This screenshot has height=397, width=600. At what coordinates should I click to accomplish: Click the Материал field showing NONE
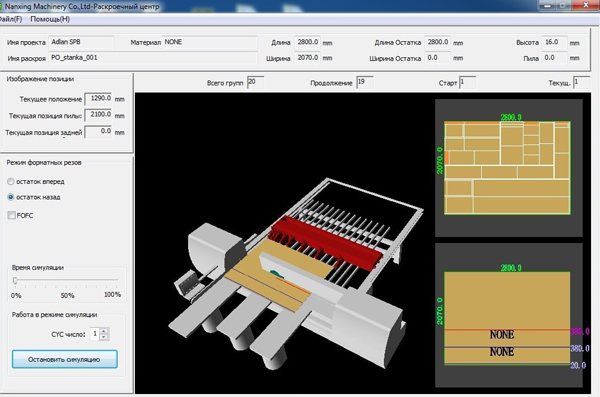point(209,42)
